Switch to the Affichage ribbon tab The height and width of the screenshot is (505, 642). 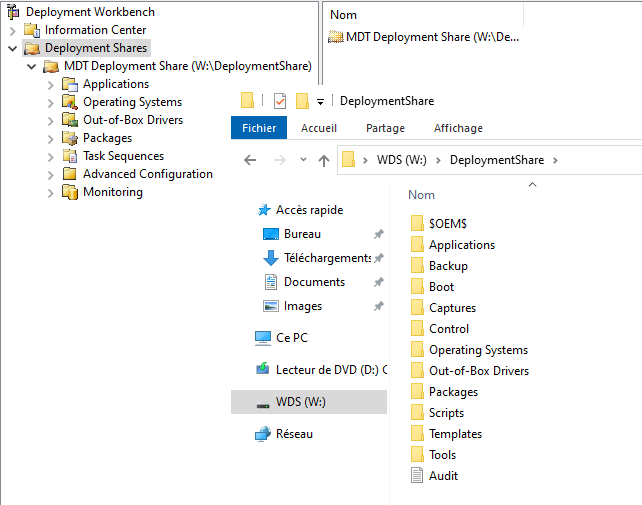coord(458,128)
